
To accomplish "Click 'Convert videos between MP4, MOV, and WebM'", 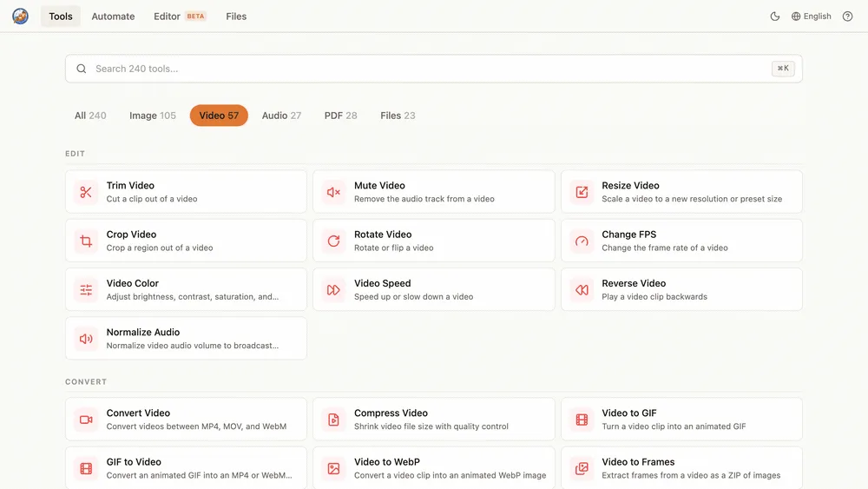I will point(196,426).
